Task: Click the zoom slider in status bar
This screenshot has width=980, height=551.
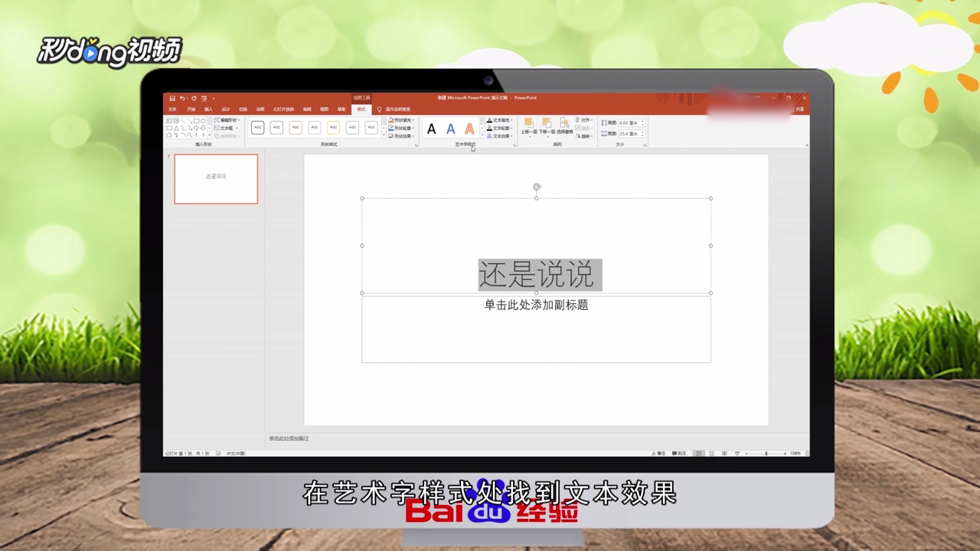Action: (x=766, y=453)
